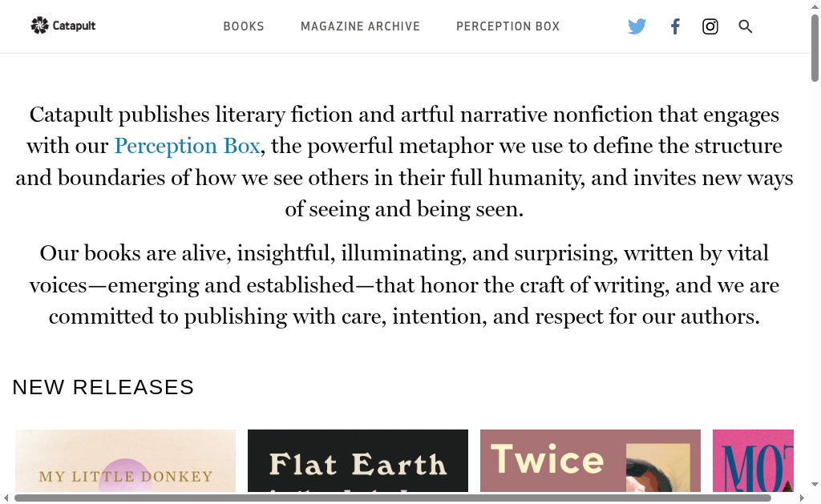Click the horizontal scrollbar right arrow
This screenshot has width=821, height=504.
tap(803, 498)
